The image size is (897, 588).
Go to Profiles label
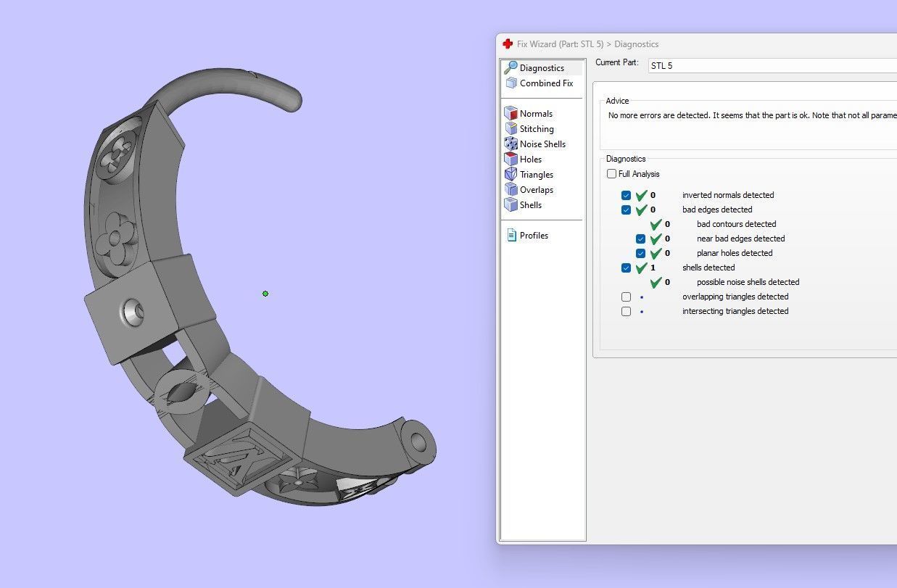[x=534, y=236]
